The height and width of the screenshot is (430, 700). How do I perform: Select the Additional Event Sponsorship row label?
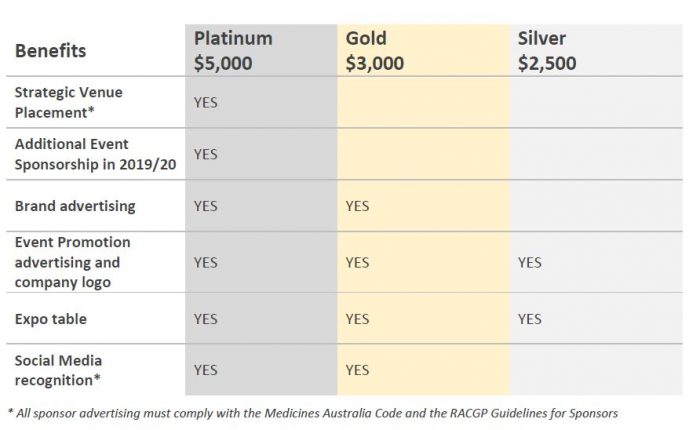click(95, 154)
